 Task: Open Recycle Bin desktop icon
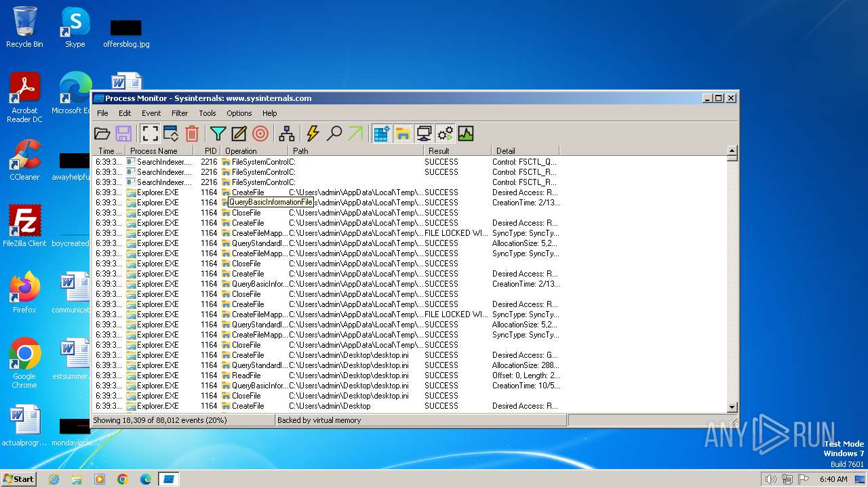point(24,27)
